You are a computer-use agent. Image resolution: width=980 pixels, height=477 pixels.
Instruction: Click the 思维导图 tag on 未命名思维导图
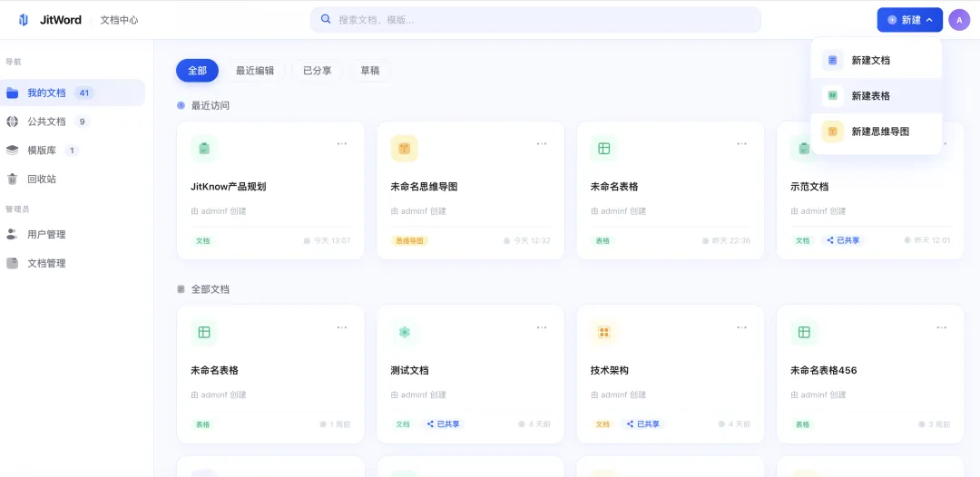point(409,240)
